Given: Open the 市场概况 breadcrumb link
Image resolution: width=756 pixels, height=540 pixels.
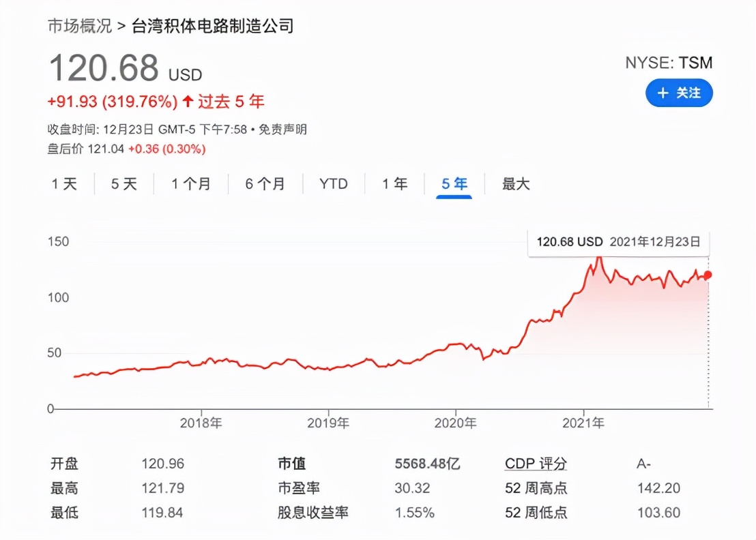Looking at the screenshot, I should pos(80,26).
